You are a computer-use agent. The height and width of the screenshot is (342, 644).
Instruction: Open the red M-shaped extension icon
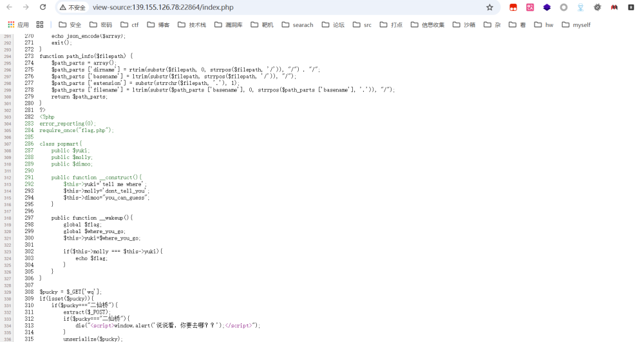coord(614,7)
